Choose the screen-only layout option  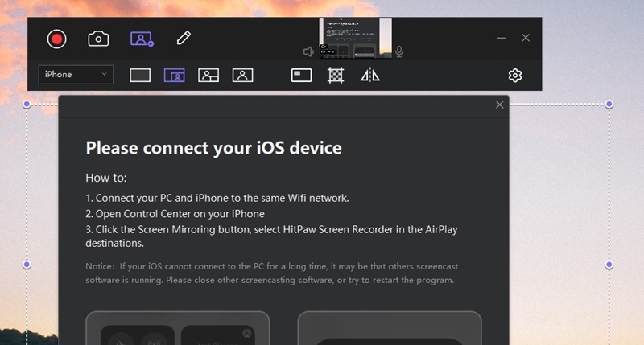point(140,75)
